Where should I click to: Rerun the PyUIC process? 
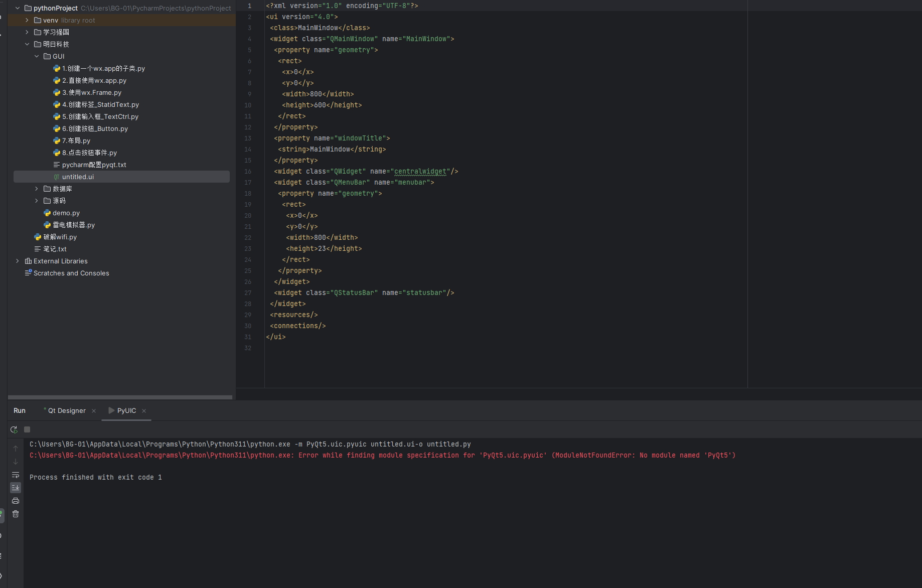(14, 429)
